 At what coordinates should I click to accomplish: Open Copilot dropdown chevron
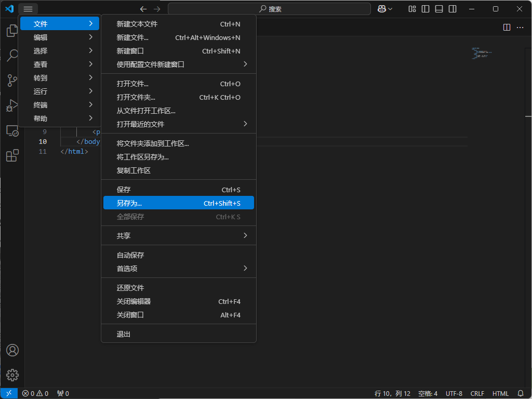[390, 9]
